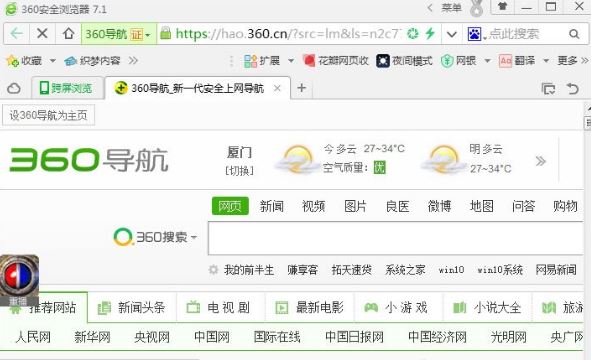Click the green refresh compatibility icon
This screenshot has height=360, width=591.
coord(413,34)
